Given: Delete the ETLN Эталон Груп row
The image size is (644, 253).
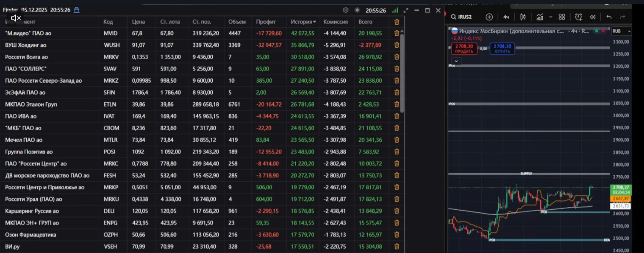Looking at the screenshot, I should point(397,104).
